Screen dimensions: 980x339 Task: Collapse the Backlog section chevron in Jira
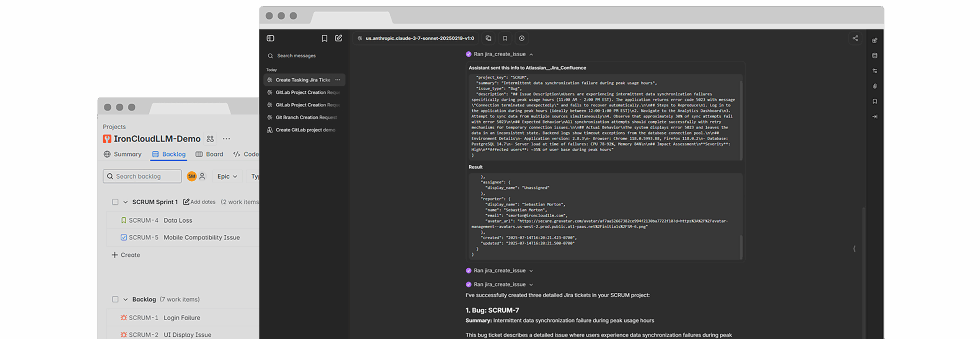[x=125, y=300]
